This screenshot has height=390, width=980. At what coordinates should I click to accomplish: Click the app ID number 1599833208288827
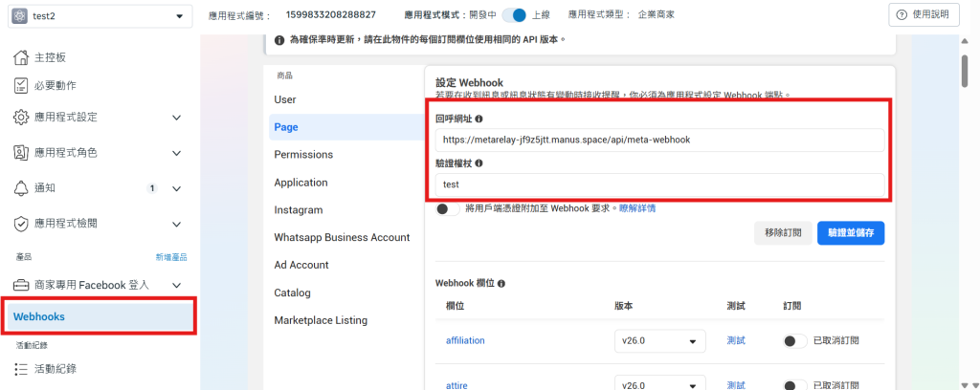[330, 14]
